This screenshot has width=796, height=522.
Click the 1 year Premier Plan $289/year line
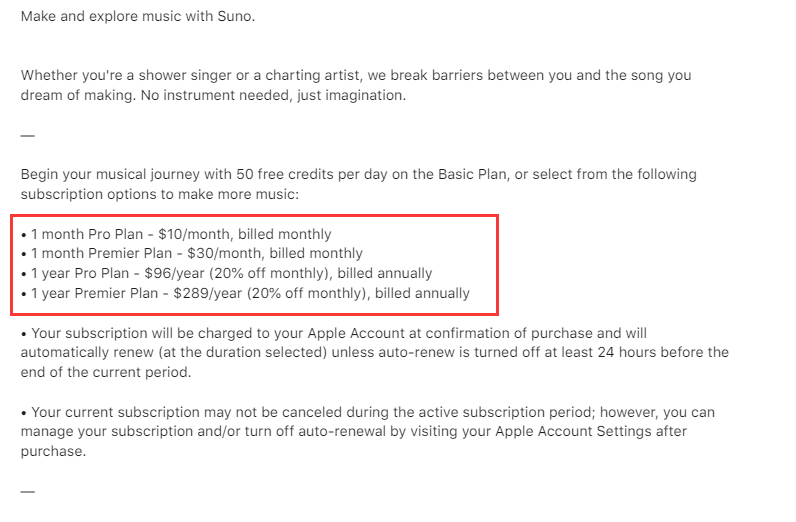coord(245,293)
